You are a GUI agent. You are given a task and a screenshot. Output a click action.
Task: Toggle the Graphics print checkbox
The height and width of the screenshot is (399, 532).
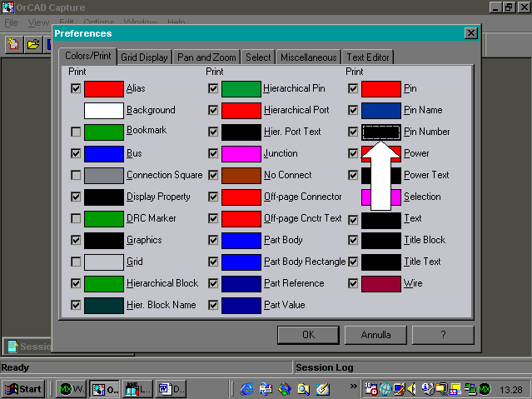pos(76,241)
